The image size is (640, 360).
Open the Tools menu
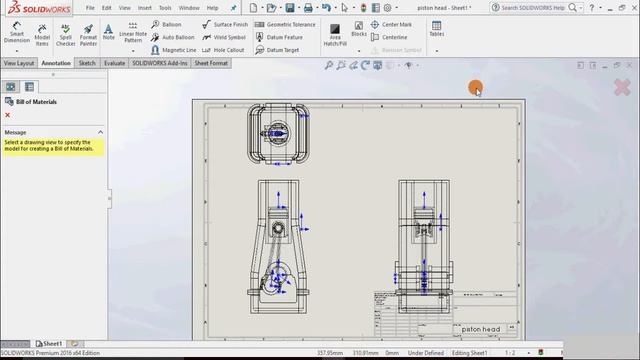165,8
